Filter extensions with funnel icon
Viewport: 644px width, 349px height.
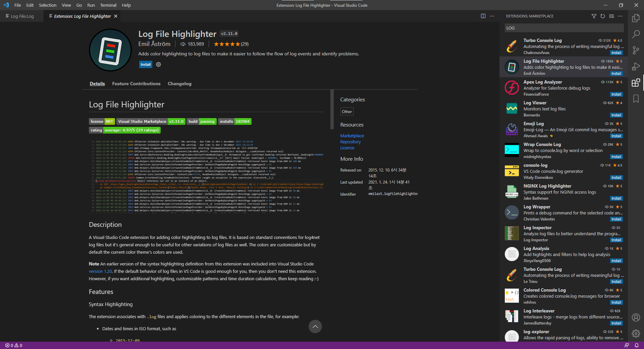pos(594,16)
